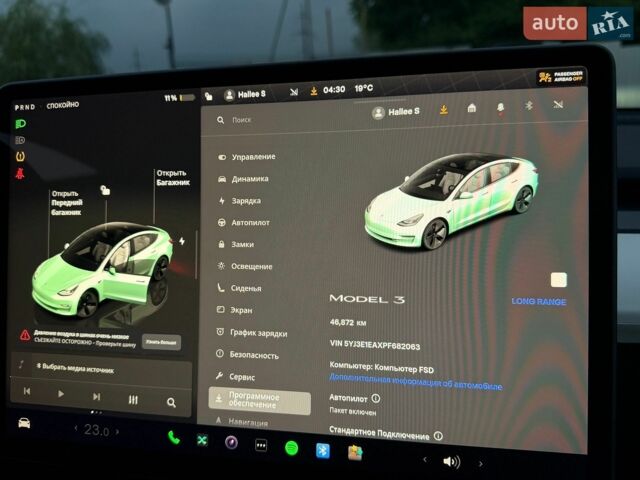Screen dimensions: 640x480
Task: Open the media equalizer icon
Action: point(133,400)
